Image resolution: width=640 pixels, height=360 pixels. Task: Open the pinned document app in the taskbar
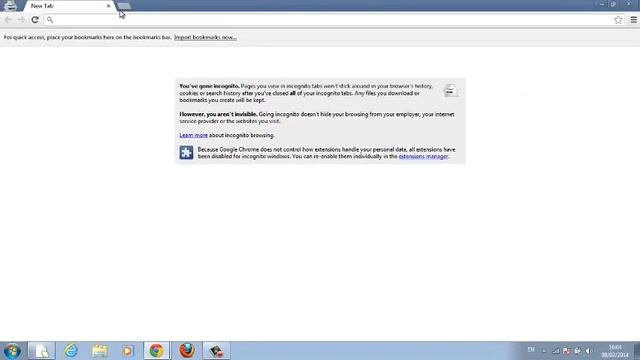42,351
